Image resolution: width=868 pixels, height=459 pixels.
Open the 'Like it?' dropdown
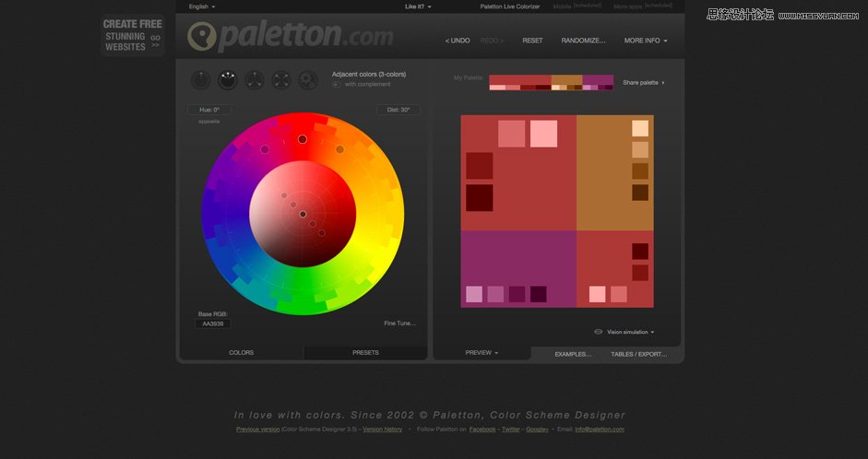[418, 6]
